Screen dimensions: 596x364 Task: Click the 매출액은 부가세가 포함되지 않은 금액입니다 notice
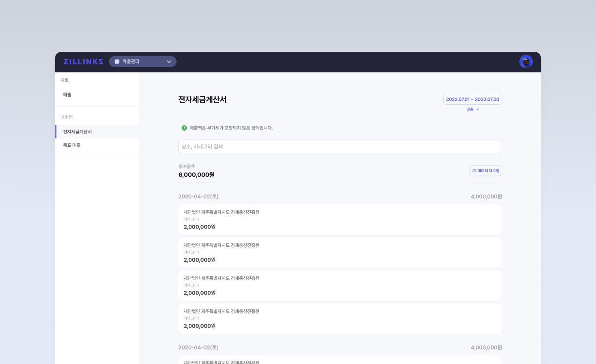pos(231,128)
